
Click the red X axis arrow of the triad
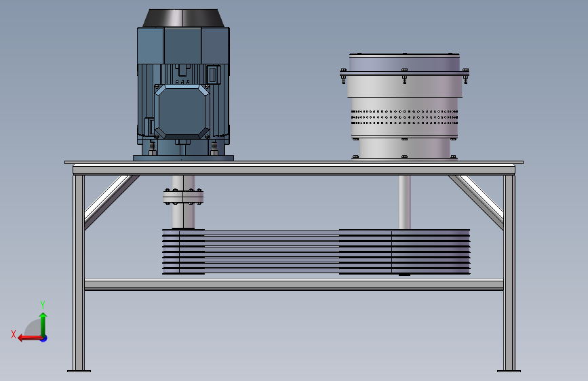point(30,338)
